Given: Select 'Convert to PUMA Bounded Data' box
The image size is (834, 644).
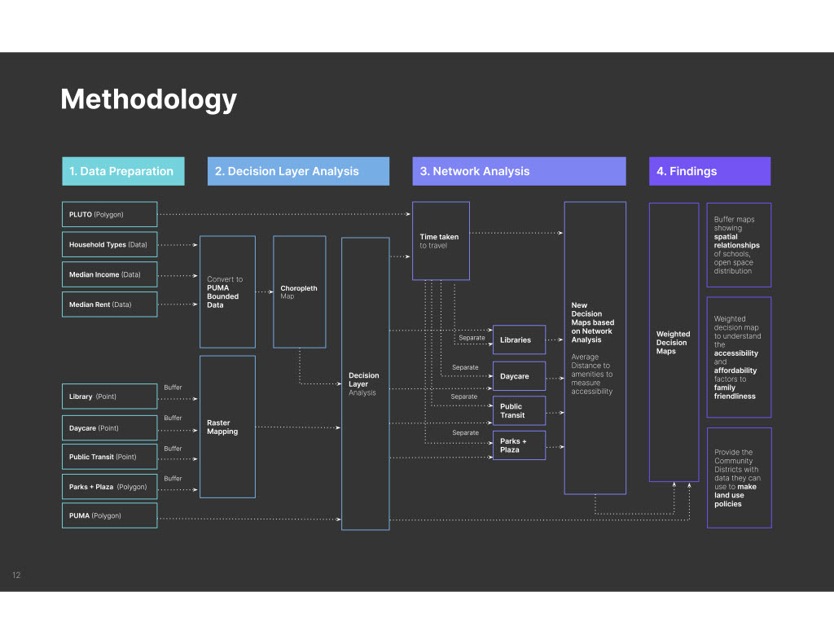Looking at the screenshot, I should click(x=228, y=292).
